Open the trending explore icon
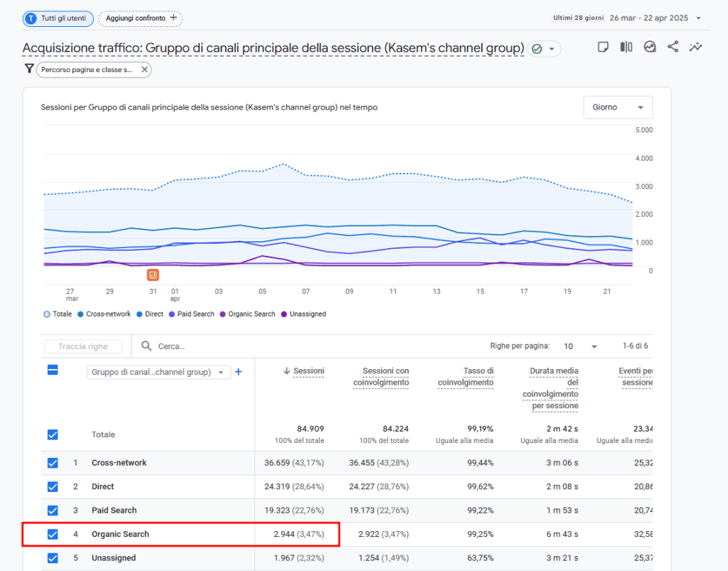Viewport: 728px width, 571px height. tap(695, 47)
